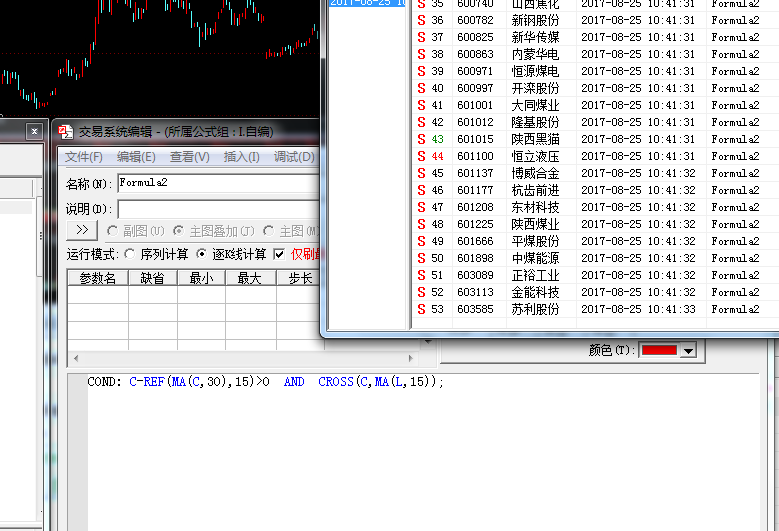Viewport: 779px width, 531px height.
Task: Click the 参数名 column header
Action: click(98, 278)
